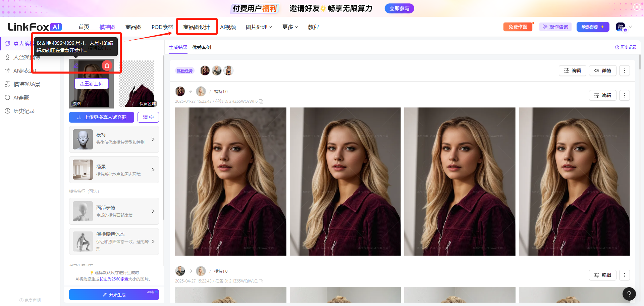This screenshot has width=644, height=306.
Task: Open 操作咨询 support chat
Action: click(555, 27)
